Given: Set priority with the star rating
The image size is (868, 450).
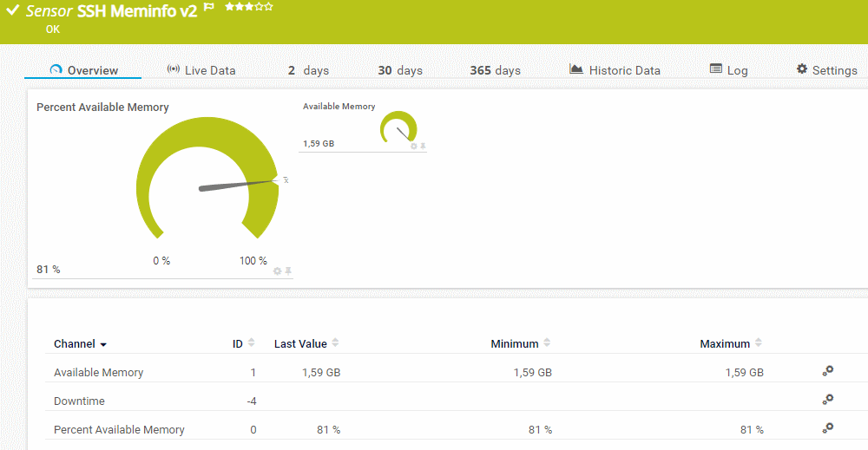Looking at the screenshot, I should [248, 7].
